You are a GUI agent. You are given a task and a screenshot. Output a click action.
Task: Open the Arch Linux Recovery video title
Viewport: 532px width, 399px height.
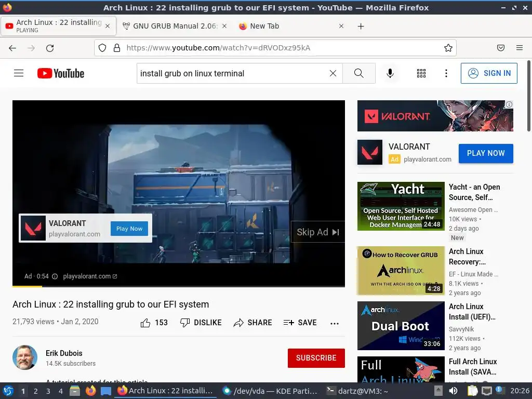point(467,257)
